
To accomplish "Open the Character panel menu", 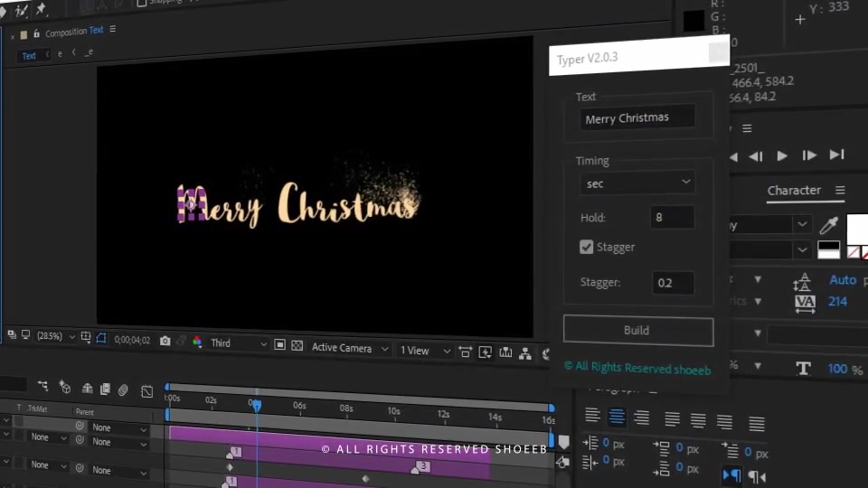I will (x=840, y=191).
